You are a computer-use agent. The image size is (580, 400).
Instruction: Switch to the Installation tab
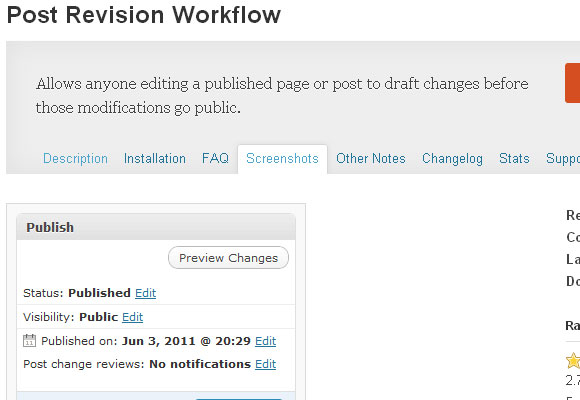coord(155,158)
